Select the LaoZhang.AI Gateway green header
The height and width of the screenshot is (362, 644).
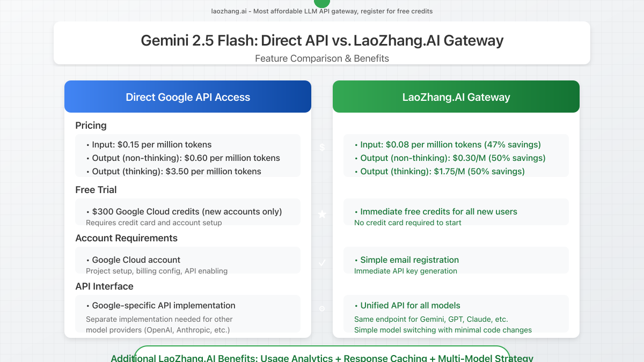pyautogui.click(x=456, y=97)
